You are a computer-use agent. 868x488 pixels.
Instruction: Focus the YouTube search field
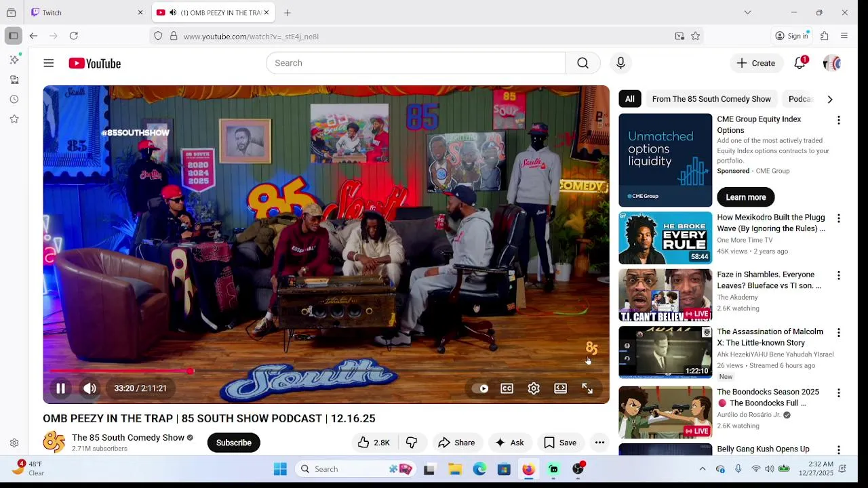(415, 63)
